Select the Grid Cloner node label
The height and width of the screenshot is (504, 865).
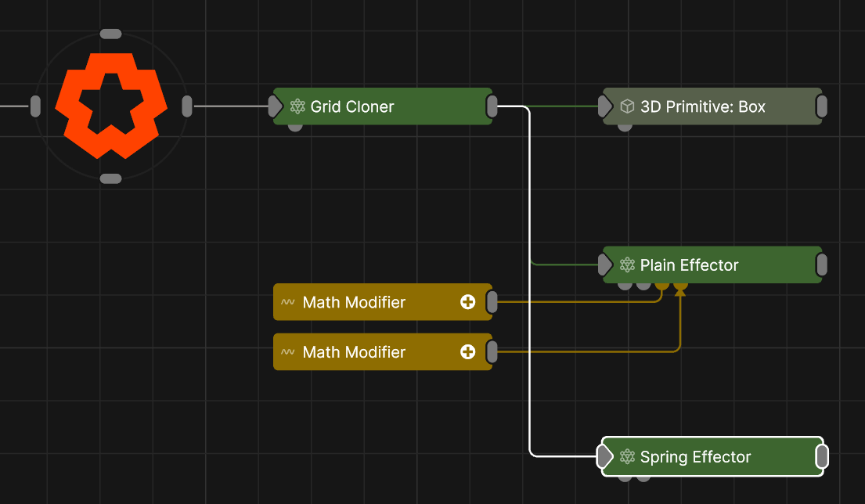352,106
